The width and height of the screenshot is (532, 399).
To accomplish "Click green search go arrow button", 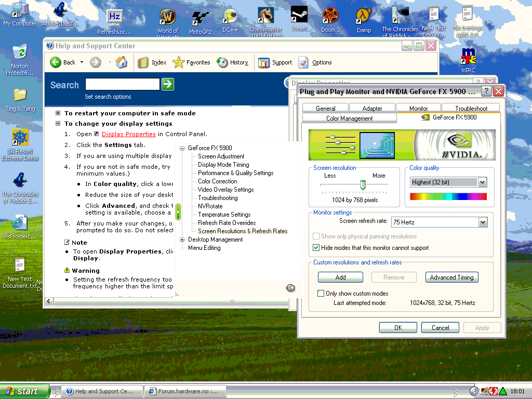I will point(168,84).
